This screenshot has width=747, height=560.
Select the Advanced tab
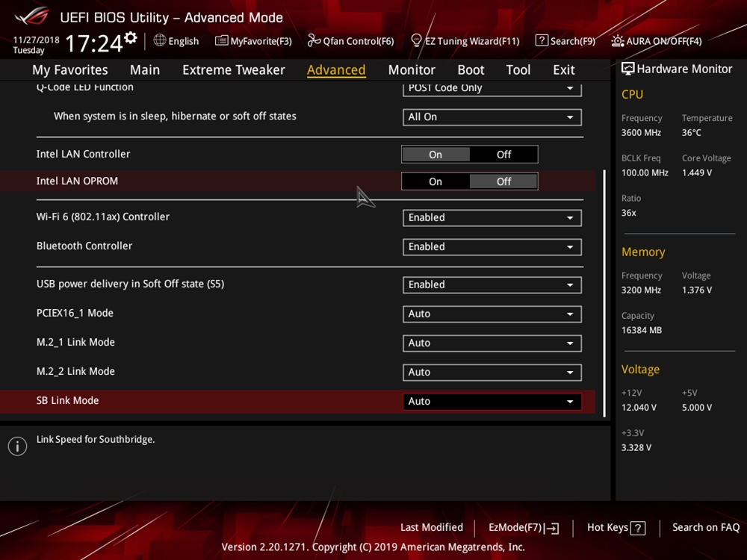(336, 70)
